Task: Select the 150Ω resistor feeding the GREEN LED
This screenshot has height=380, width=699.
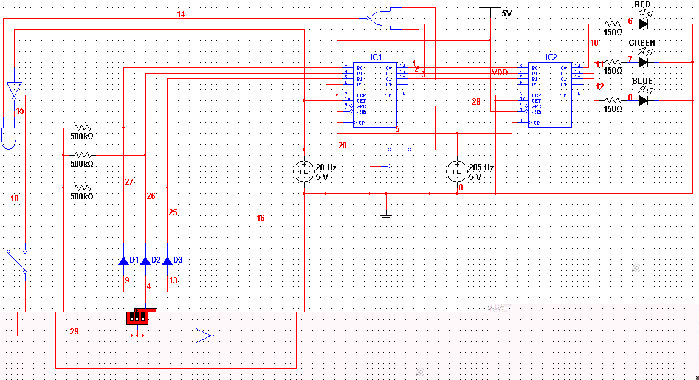Action: coord(613,62)
